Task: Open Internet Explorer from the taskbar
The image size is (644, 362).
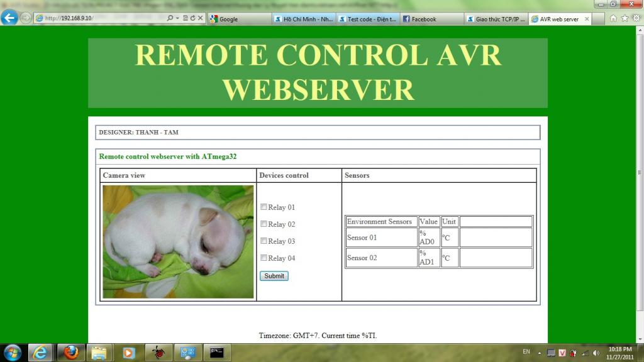Action: (40, 353)
